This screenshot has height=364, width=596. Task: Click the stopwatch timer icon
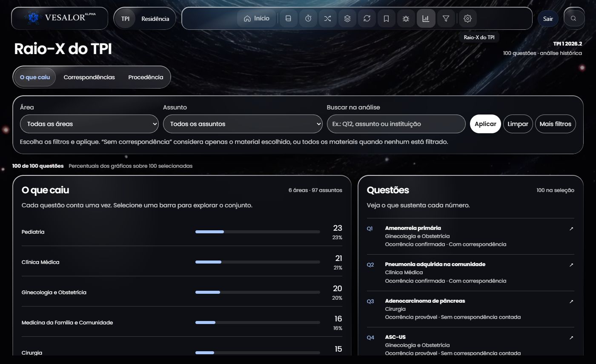(x=308, y=18)
